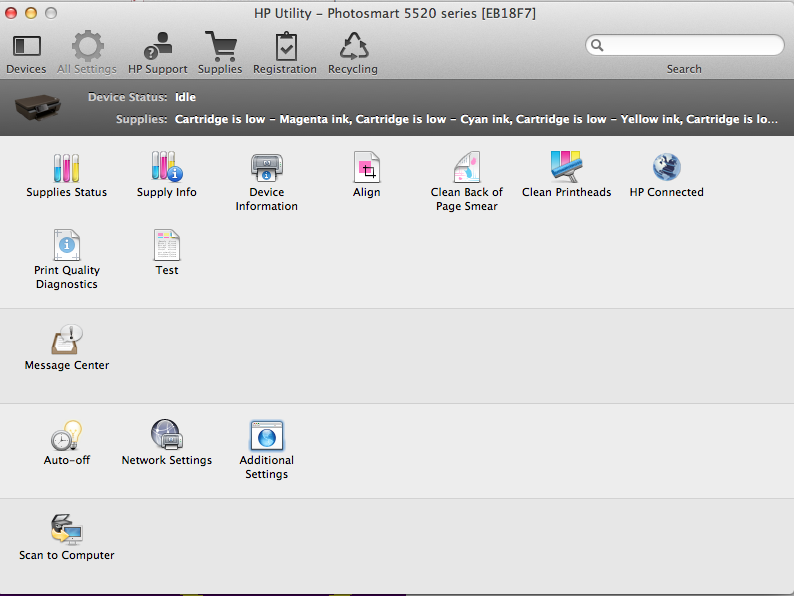
Task: Launch the Align cartridges tool
Action: point(367,167)
